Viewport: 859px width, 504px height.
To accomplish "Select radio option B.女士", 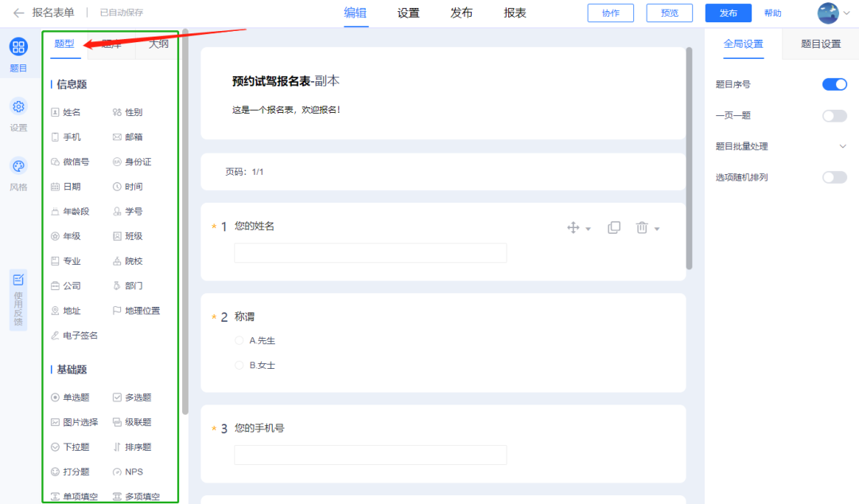I will (239, 365).
